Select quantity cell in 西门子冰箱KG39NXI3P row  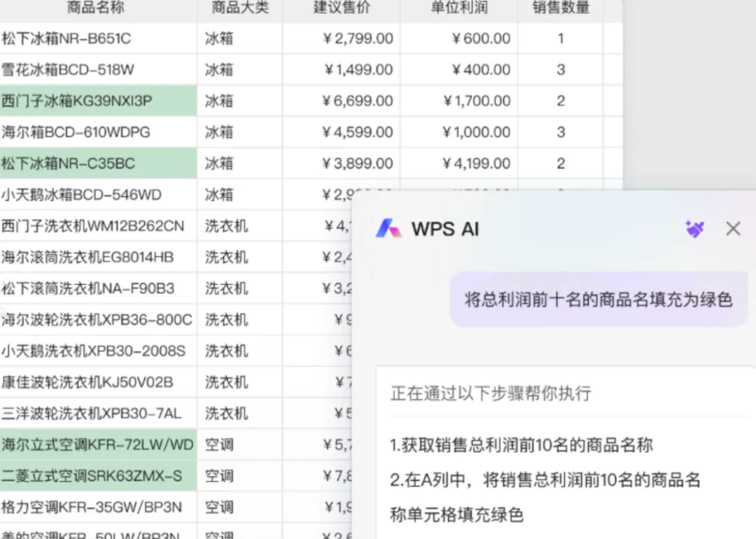(x=560, y=101)
